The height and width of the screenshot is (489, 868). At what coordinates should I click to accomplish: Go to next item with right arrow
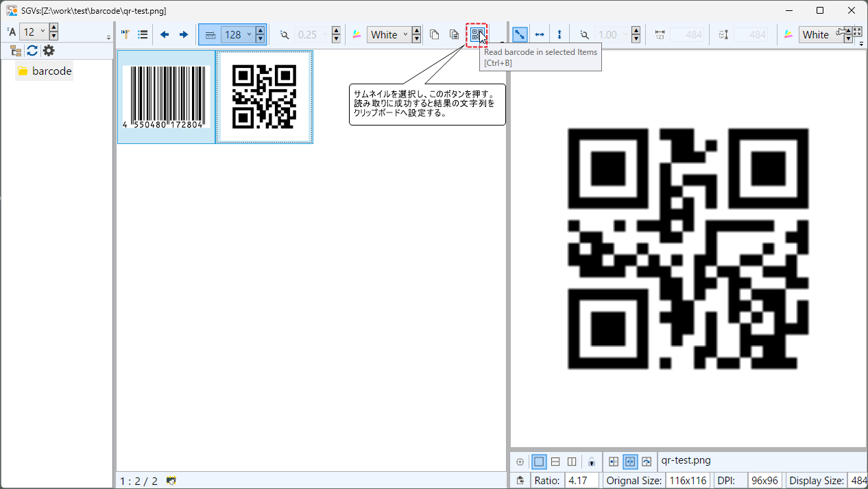[x=184, y=34]
